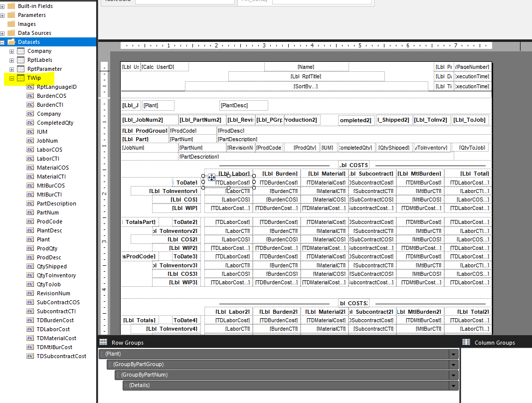The width and height of the screenshot is (532, 403).
Task: Select the TDMaterialCost field
Action: coord(56,338)
